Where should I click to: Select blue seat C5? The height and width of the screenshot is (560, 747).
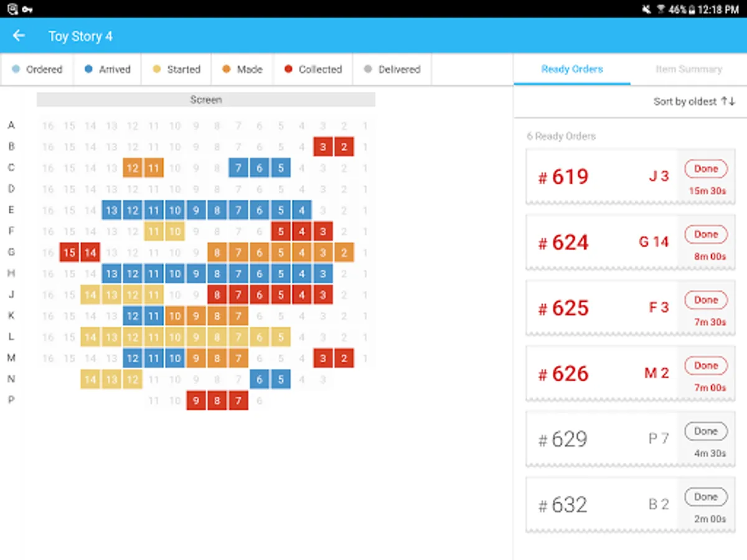coord(281,168)
